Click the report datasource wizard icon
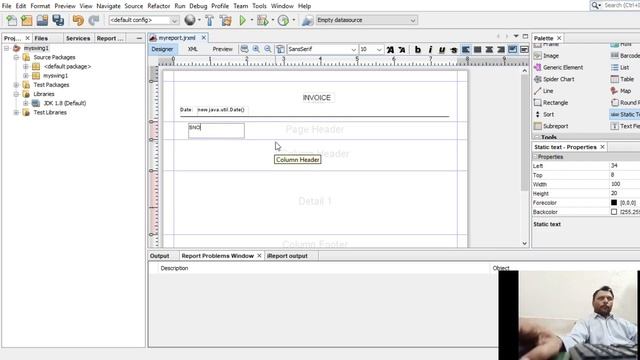The image size is (640, 360). tap(307, 20)
